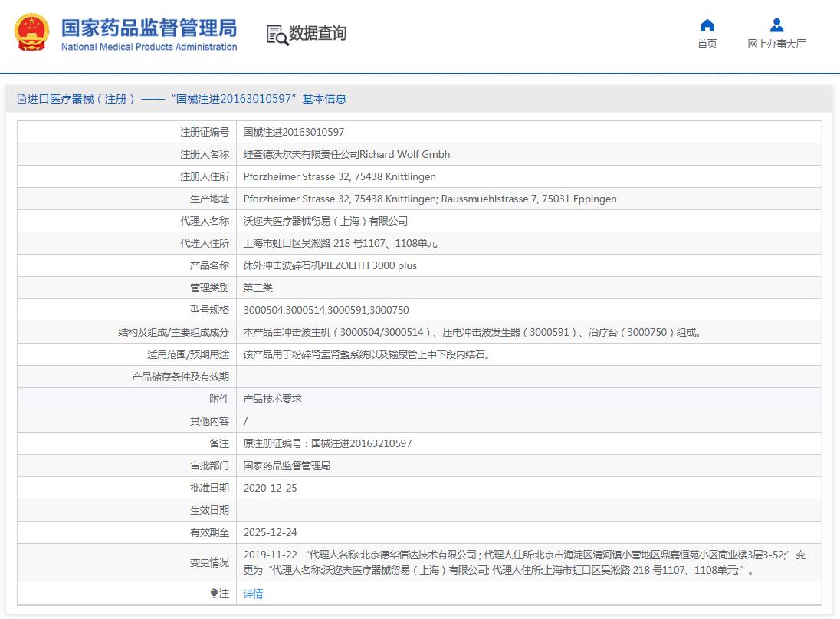The width and height of the screenshot is (840, 619).
Task: Click the 网上办事大厅 text link
Action: coord(776,44)
